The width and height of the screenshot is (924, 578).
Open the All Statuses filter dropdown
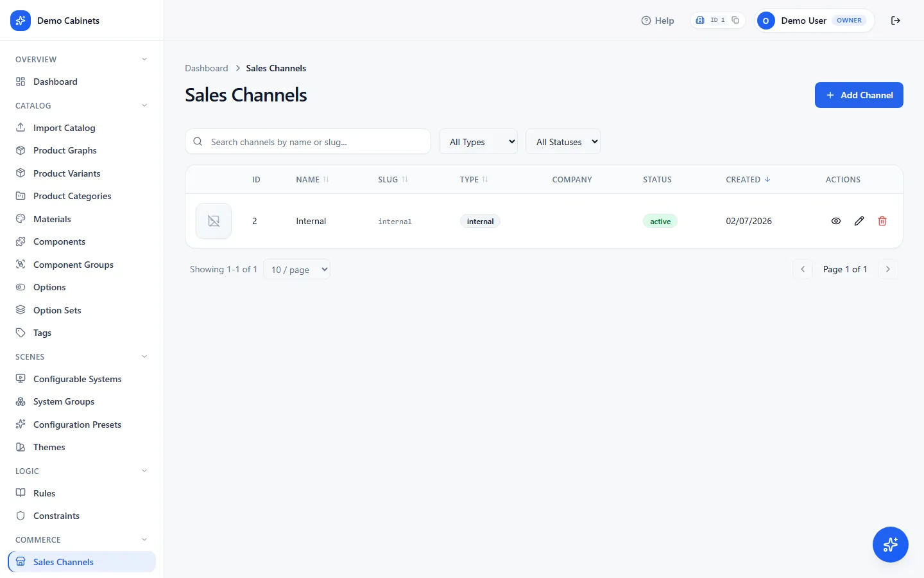click(x=563, y=142)
